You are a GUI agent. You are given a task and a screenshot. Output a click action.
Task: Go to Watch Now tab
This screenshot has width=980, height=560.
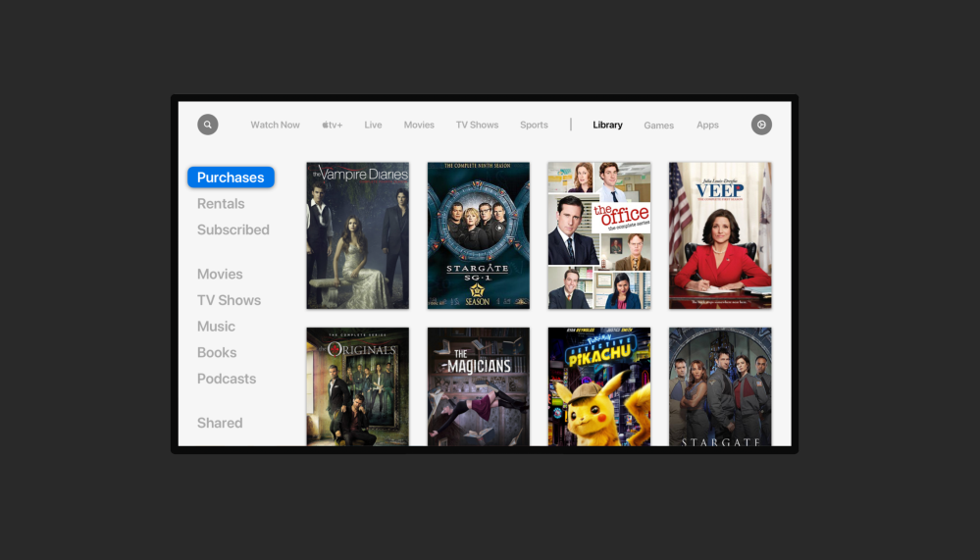pyautogui.click(x=275, y=126)
